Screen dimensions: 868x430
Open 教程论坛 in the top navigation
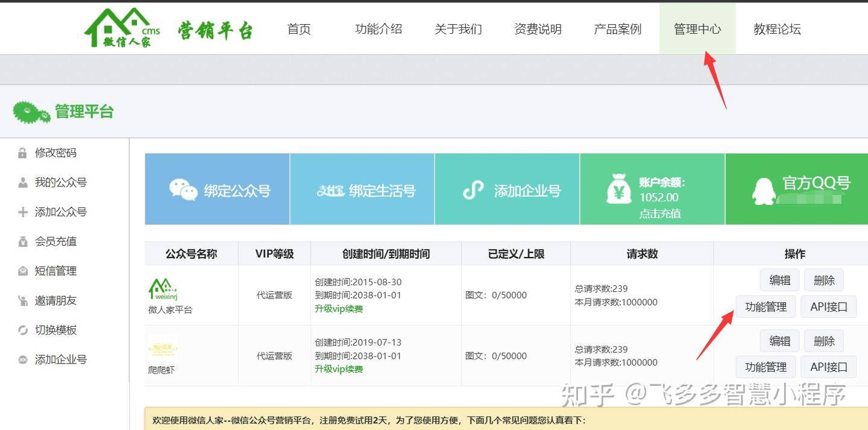[776, 29]
